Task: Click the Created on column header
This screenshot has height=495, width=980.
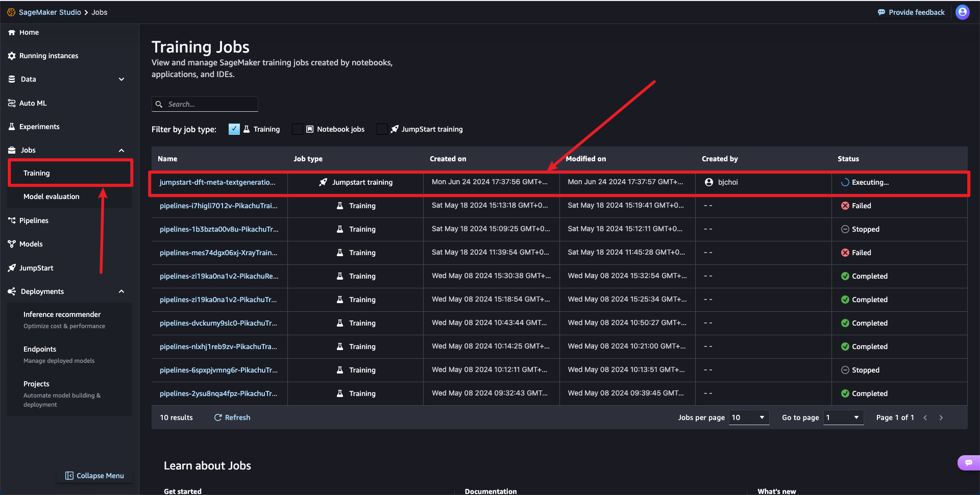Action: (448, 159)
